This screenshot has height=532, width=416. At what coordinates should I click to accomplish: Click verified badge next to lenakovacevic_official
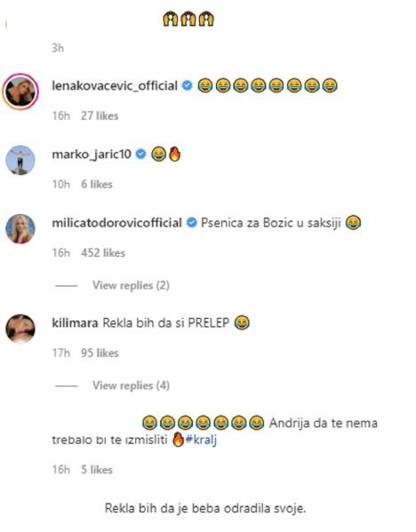pos(188,85)
